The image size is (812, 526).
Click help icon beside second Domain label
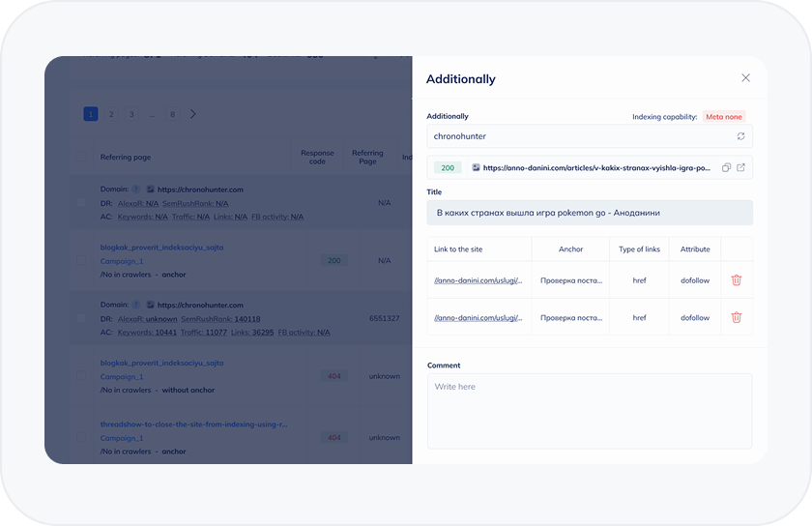coord(135,305)
